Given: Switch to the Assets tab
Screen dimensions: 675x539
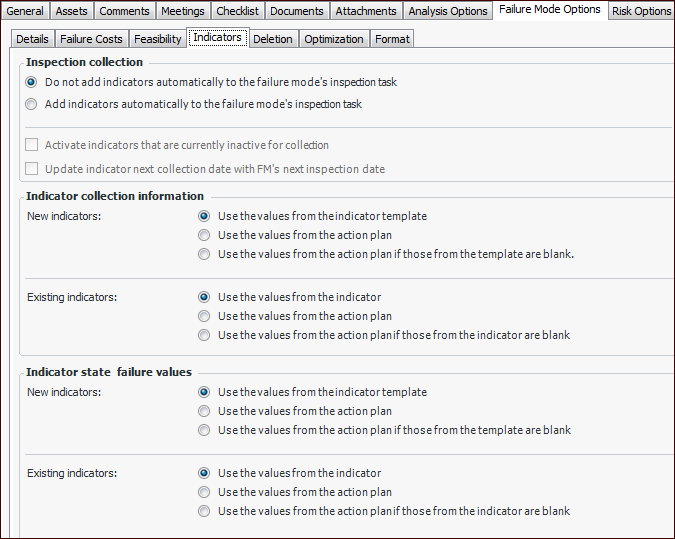Looking at the screenshot, I should pyautogui.click(x=71, y=11).
